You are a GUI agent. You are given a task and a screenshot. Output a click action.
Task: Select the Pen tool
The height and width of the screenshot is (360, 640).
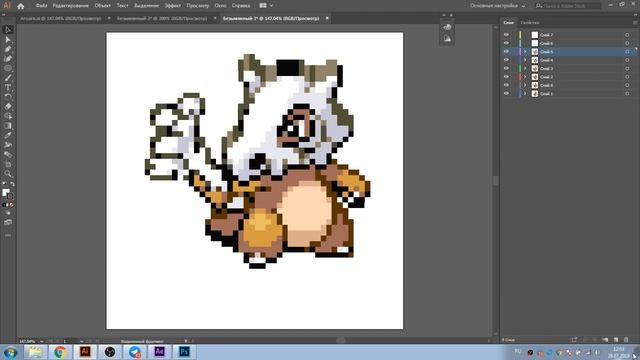click(x=8, y=49)
